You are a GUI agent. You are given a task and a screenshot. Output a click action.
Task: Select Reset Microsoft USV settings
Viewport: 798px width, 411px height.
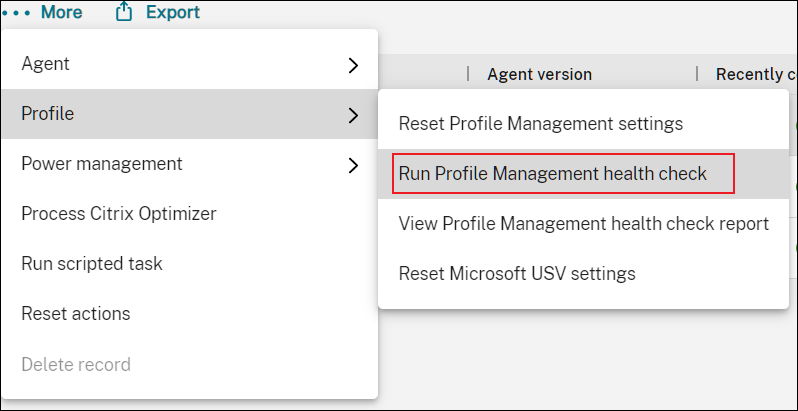click(517, 273)
